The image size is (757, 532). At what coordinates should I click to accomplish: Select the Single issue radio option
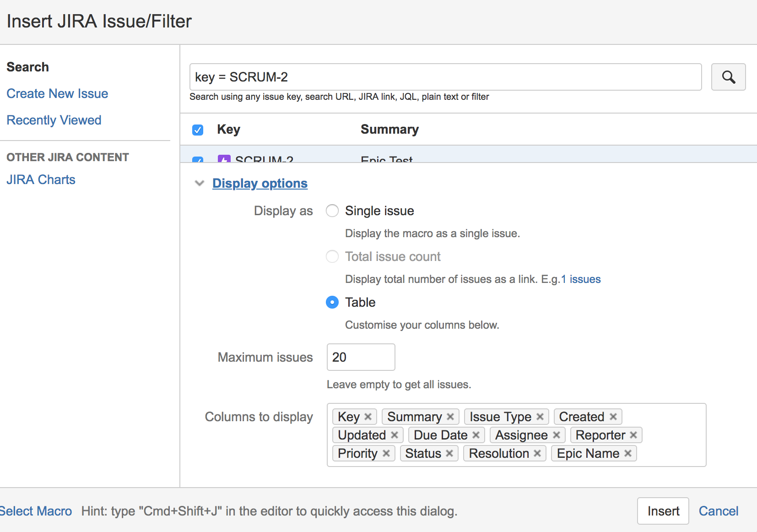point(332,211)
